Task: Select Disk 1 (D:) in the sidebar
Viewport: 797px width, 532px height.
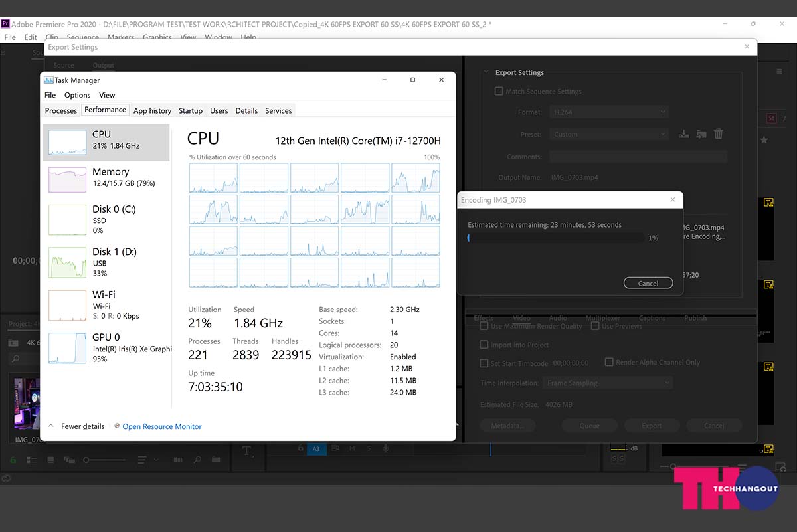Action: 106,262
